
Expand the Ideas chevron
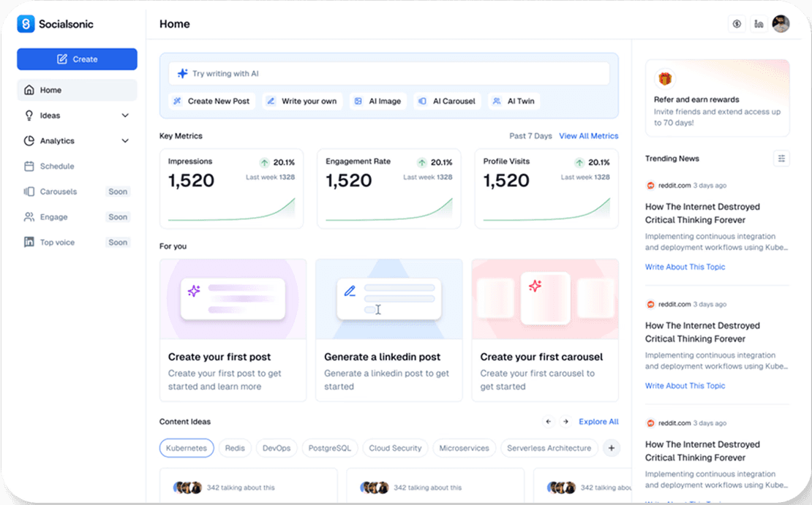pyautogui.click(x=125, y=115)
